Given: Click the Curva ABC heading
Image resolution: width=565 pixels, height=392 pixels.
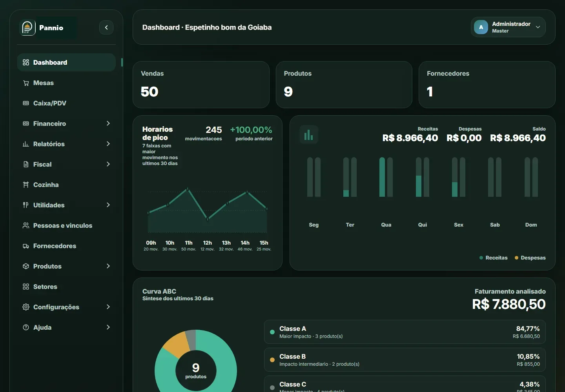Looking at the screenshot, I should 159,291.
